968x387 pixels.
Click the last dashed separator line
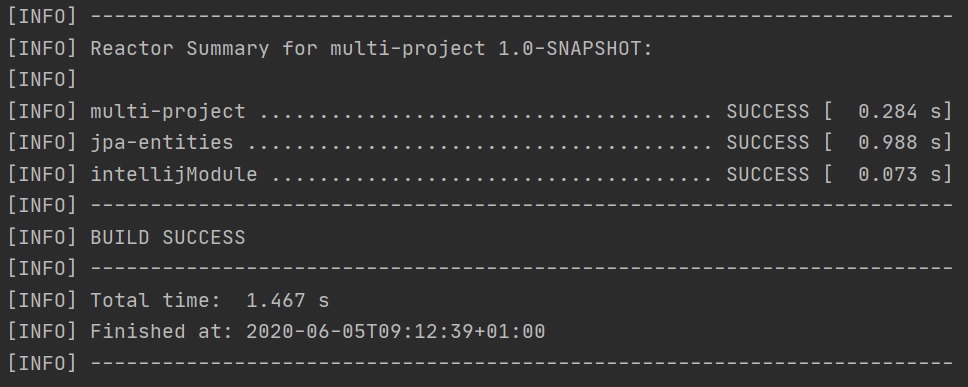click(x=522, y=363)
